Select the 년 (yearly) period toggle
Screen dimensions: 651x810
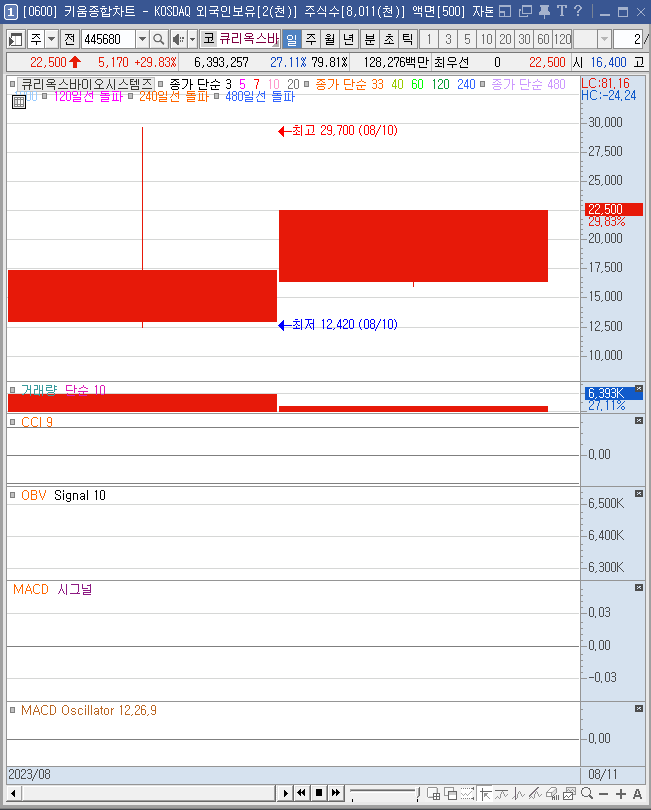coord(349,39)
